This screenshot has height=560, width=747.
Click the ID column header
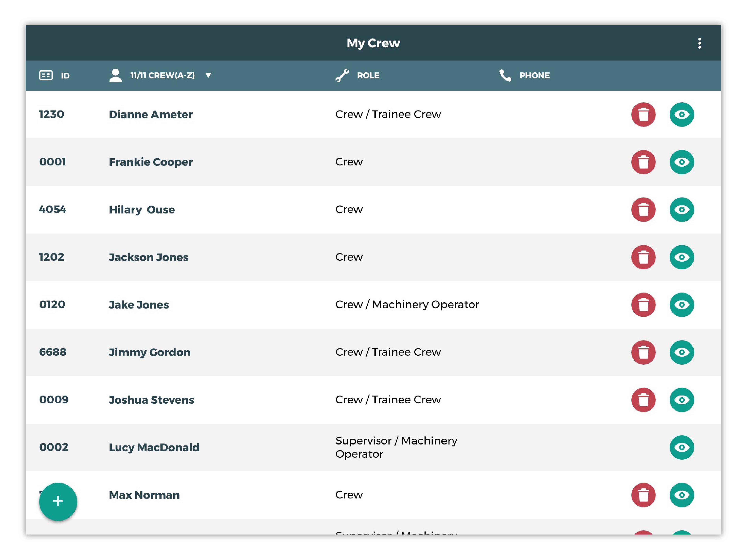(65, 76)
